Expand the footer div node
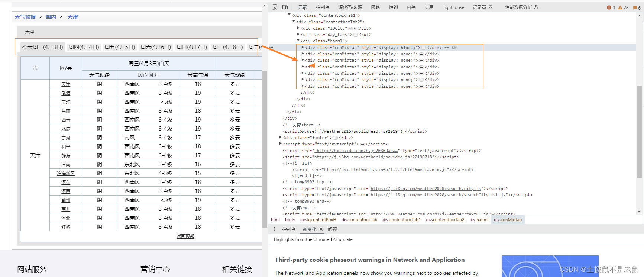Image resolution: width=644 pixels, height=277 pixels. [280, 137]
